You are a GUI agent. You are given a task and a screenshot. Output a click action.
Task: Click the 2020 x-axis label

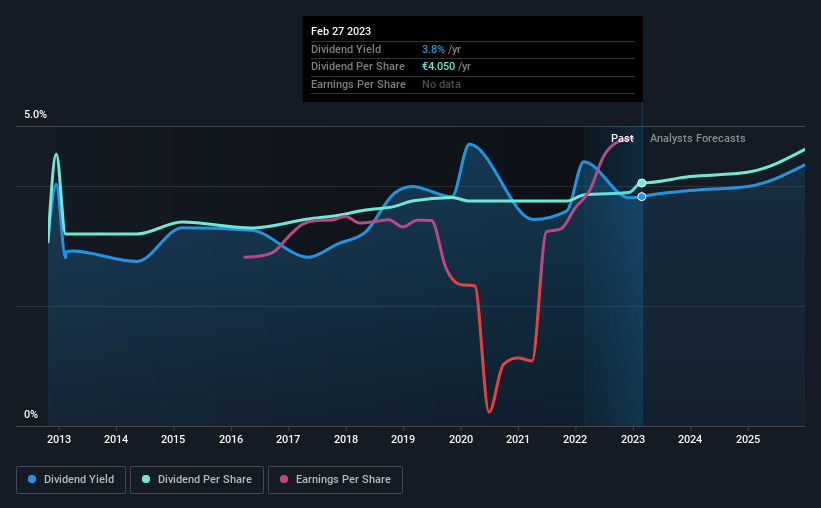(461, 439)
